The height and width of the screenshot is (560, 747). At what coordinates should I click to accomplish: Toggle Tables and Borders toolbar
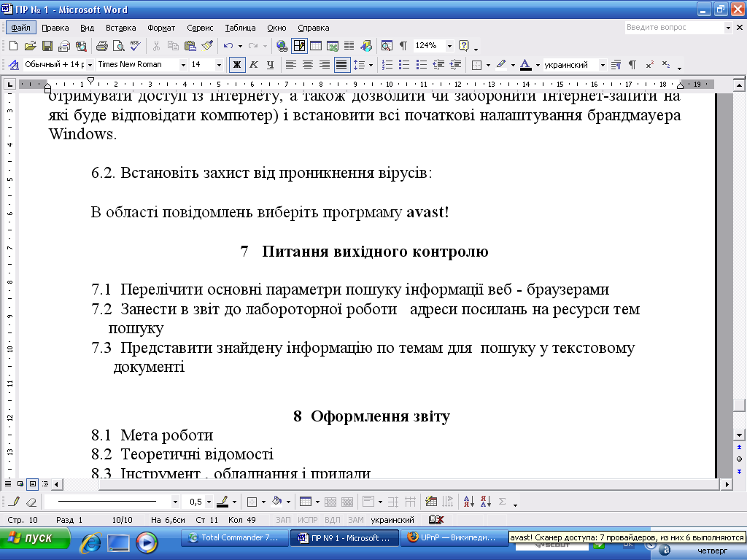click(x=299, y=46)
